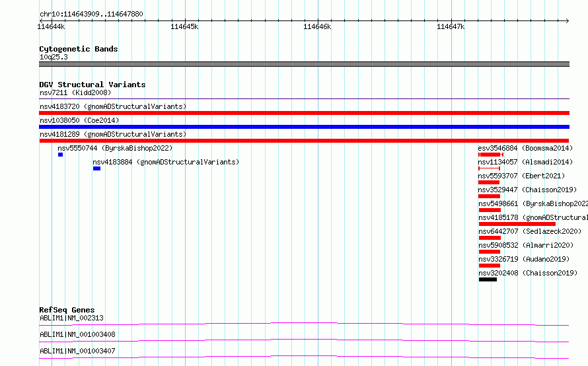
Task: Open nsv4183884 gnomADStructuralVariants label
Action: coord(166,162)
